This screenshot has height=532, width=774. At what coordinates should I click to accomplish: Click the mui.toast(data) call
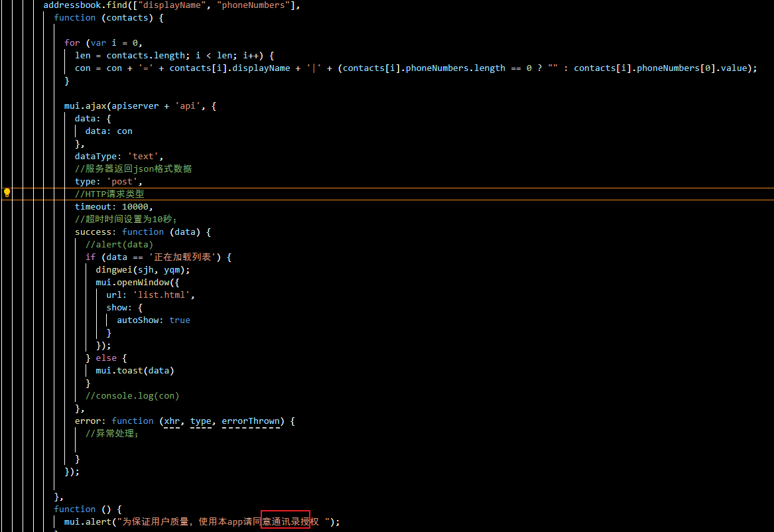tap(135, 370)
